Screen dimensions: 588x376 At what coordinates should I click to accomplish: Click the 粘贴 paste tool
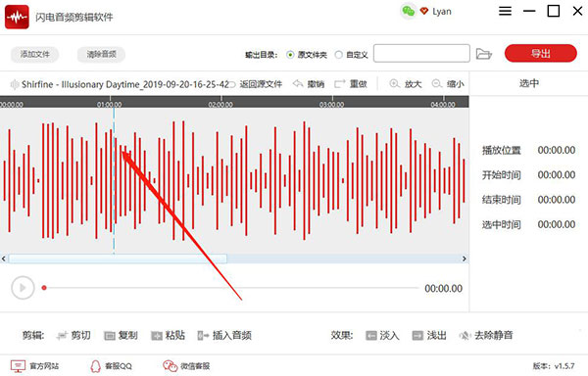tap(168, 335)
